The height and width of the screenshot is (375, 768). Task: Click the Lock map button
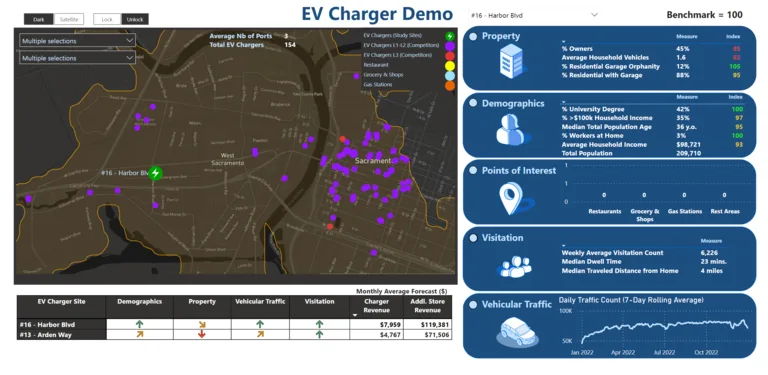[x=107, y=19]
